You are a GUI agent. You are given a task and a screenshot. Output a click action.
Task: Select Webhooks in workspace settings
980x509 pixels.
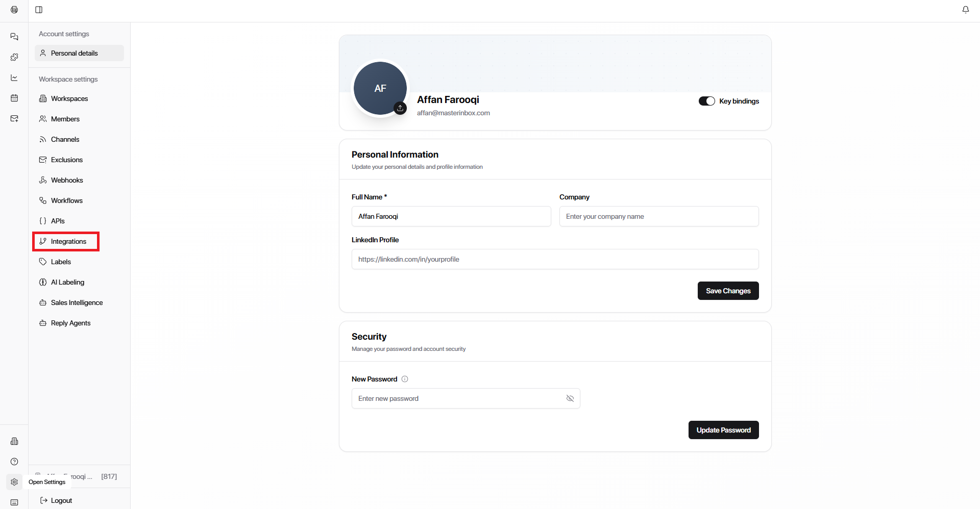(67, 180)
